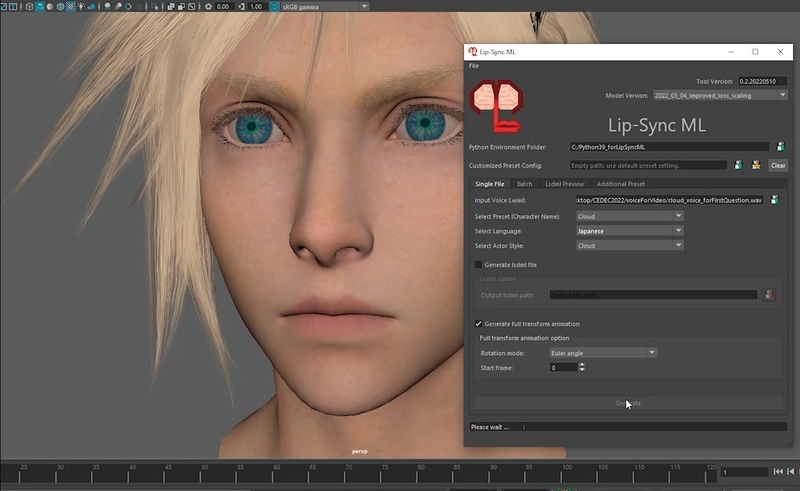The height and width of the screenshot is (491, 800).
Task: Click the exposure value field 0.00
Action: [223, 7]
